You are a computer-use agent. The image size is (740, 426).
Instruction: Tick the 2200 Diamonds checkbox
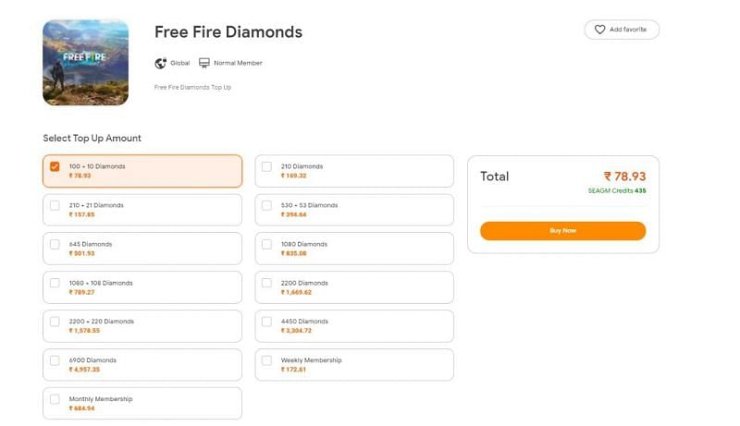(267, 283)
